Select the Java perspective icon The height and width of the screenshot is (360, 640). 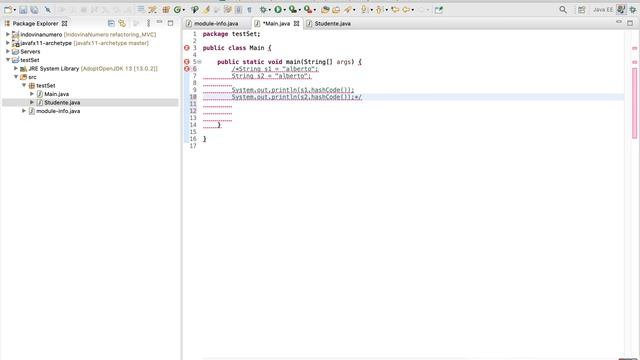(x=621, y=9)
